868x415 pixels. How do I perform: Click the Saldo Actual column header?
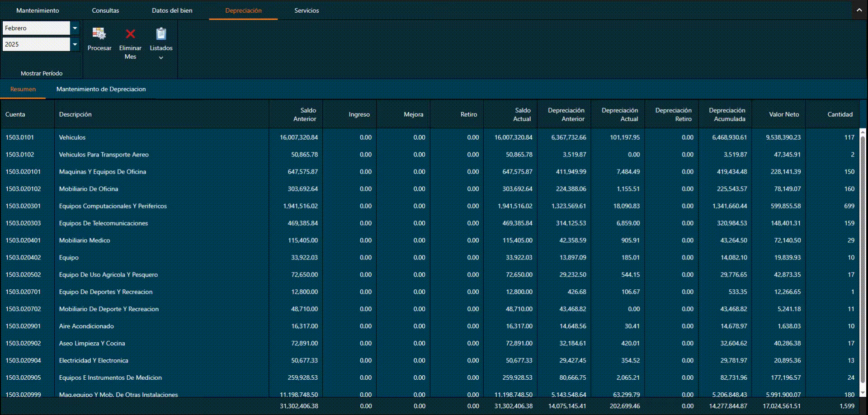(510, 114)
